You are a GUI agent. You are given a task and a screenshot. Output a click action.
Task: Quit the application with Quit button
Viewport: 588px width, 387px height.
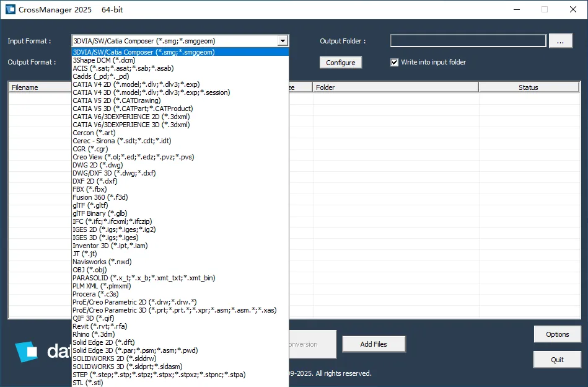557,360
